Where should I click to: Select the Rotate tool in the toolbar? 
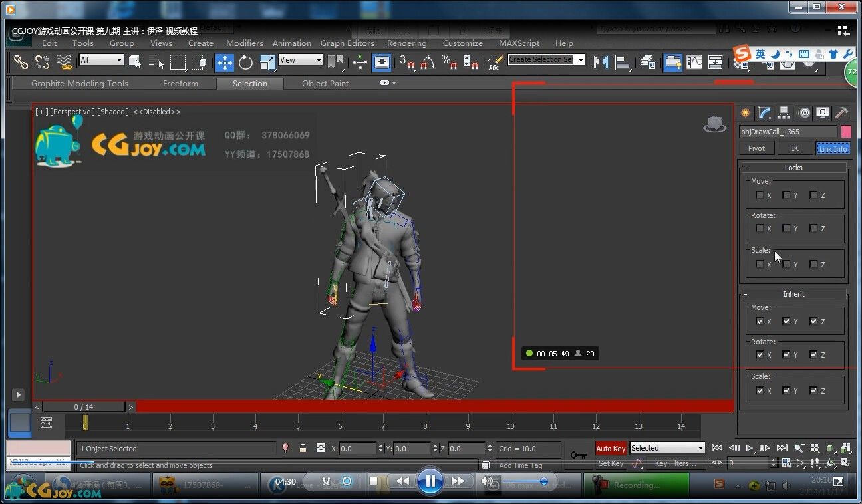pyautogui.click(x=246, y=62)
